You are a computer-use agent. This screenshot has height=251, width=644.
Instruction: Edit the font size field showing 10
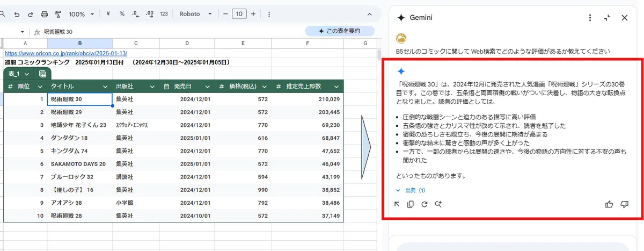[x=239, y=14]
